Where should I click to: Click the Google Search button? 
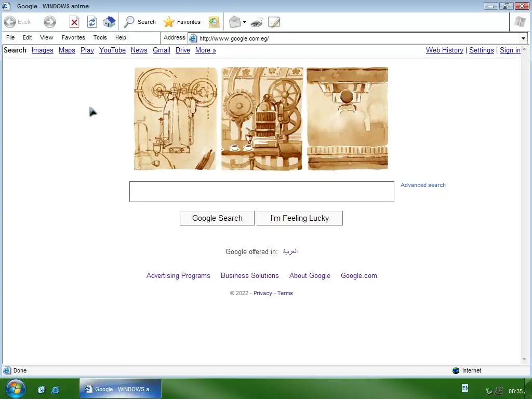[x=217, y=218]
